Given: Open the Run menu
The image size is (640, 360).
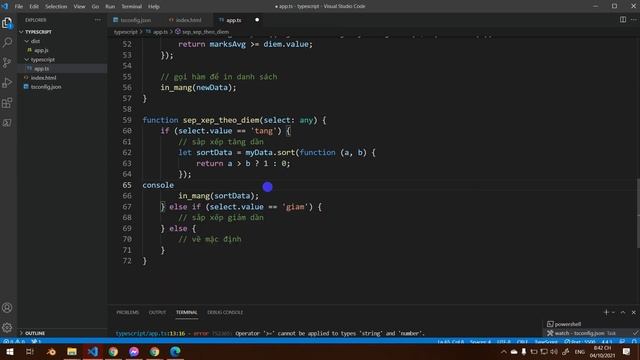Looking at the screenshot, I should [110, 7].
